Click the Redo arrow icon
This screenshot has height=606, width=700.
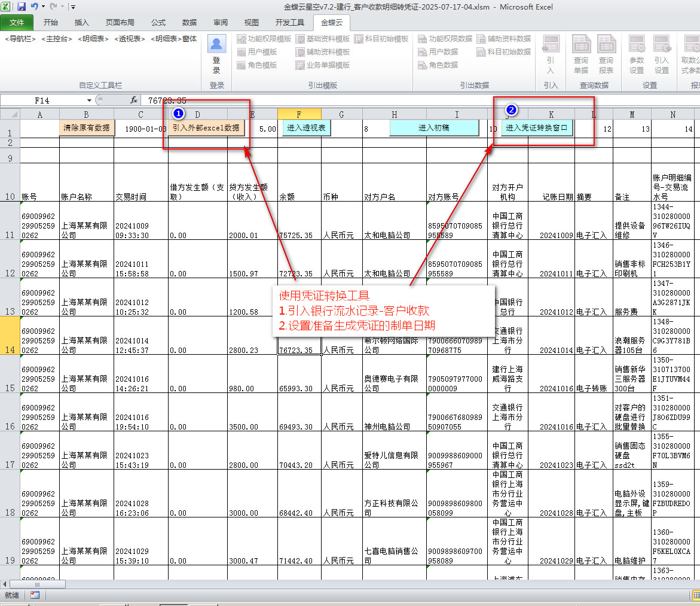tap(54, 7)
